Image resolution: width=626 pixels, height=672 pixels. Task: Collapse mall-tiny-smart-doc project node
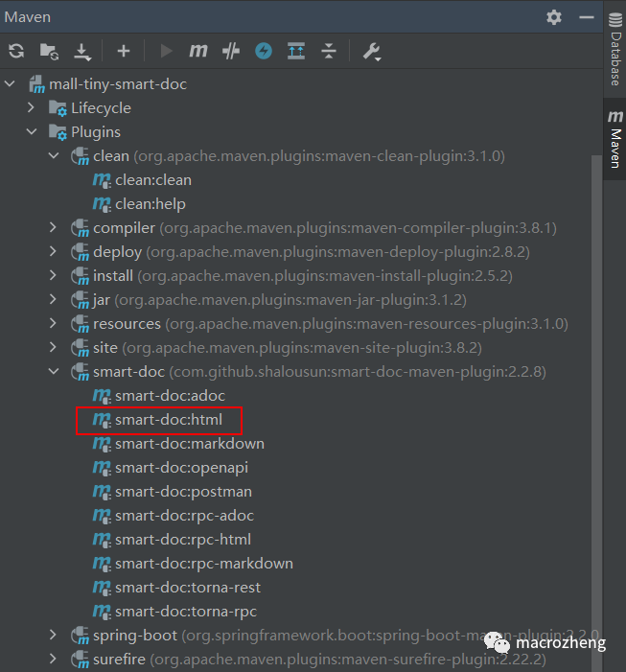(11, 84)
